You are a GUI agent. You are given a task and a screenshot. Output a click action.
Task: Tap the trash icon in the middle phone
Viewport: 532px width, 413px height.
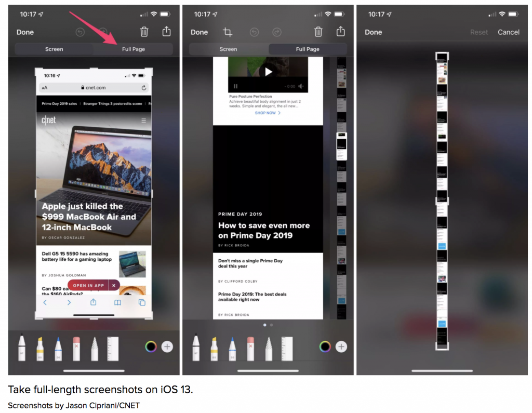tap(318, 32)
